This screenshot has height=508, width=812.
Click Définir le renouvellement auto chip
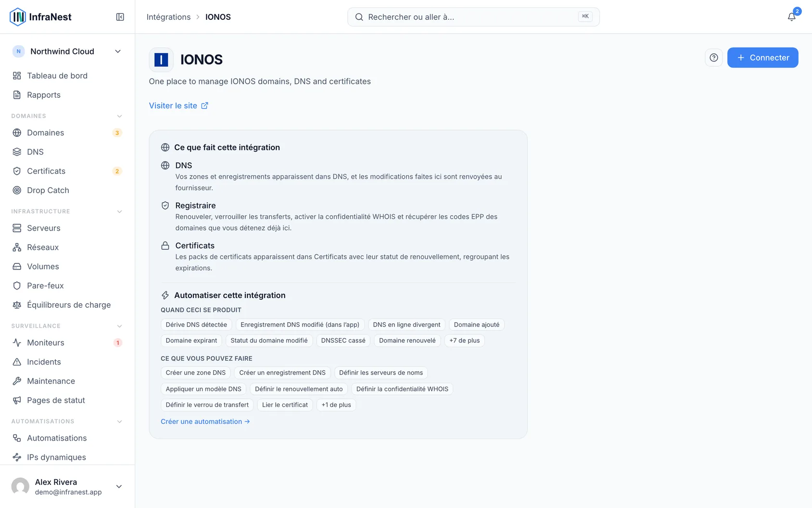(299, 389)
